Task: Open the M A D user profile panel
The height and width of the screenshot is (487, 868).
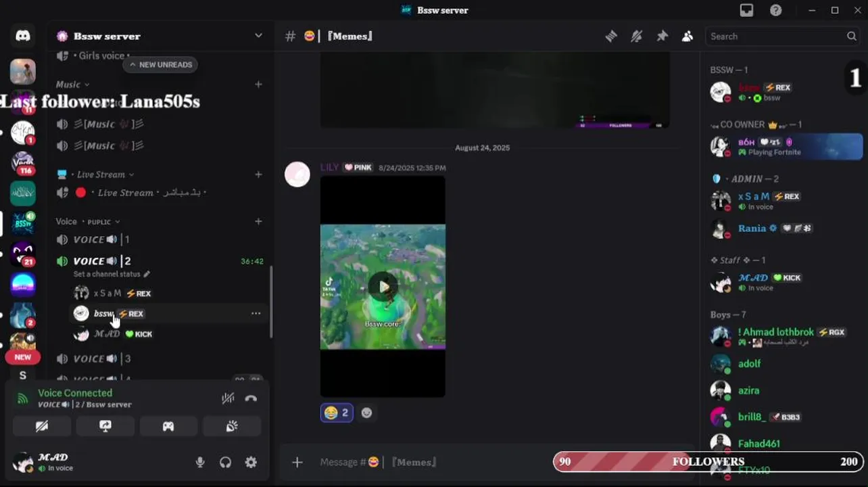Action: [x=54, y=462]
